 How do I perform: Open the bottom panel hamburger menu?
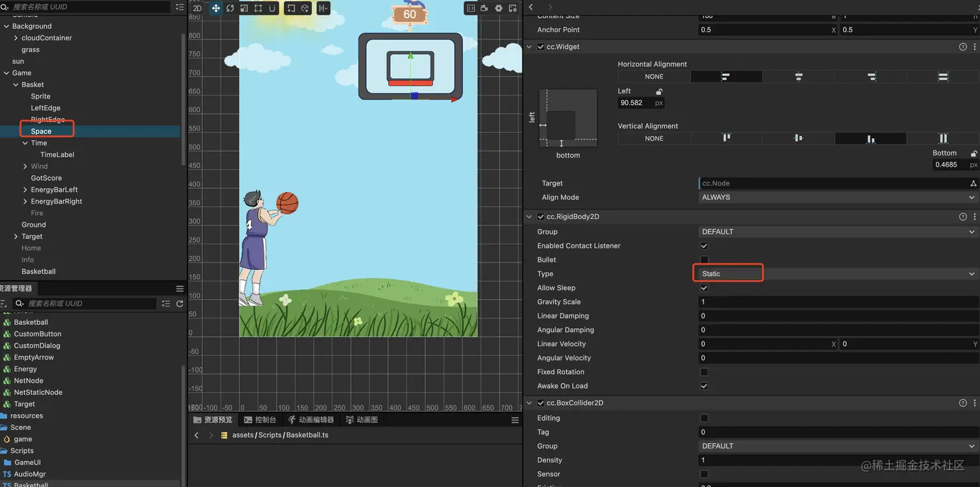[515, 420]
